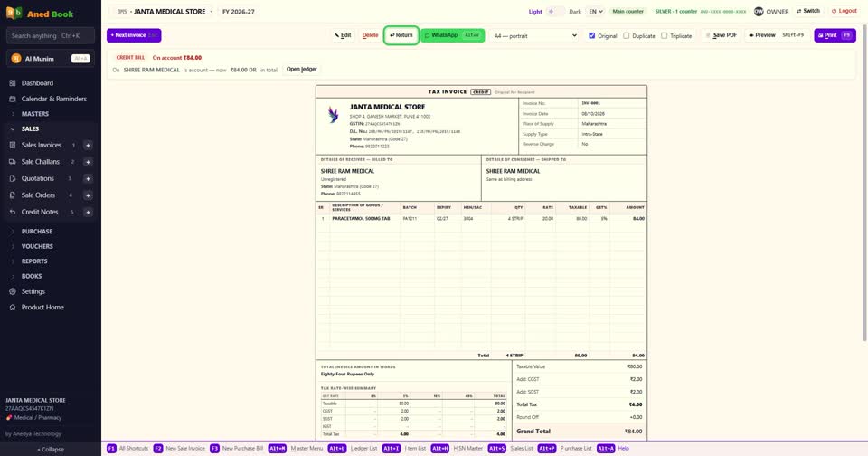Add new Sales Invoice via plus icon

point(88,145)
